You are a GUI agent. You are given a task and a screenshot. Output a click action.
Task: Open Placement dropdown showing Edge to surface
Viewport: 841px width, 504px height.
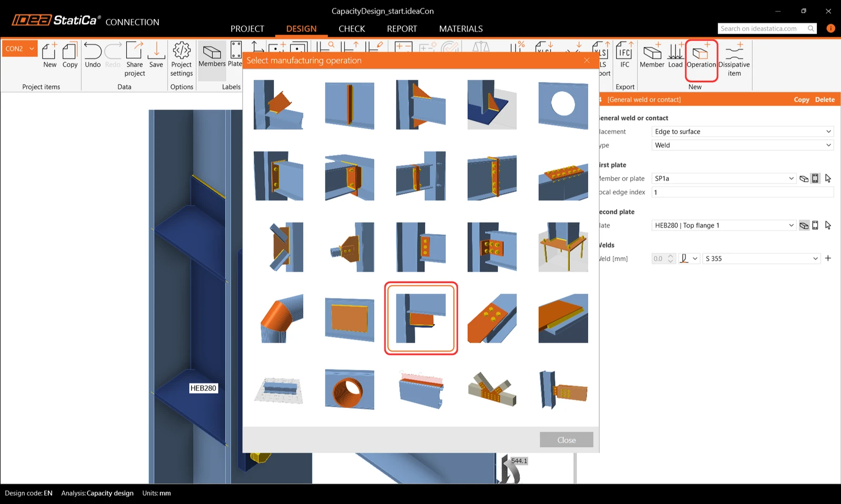743,131
